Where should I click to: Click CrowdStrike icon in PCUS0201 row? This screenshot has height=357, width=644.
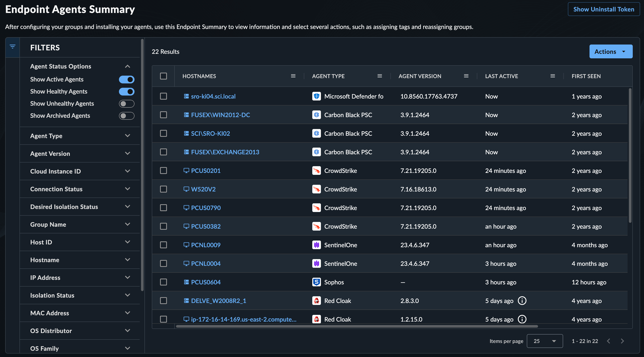(x=317, y=171)
